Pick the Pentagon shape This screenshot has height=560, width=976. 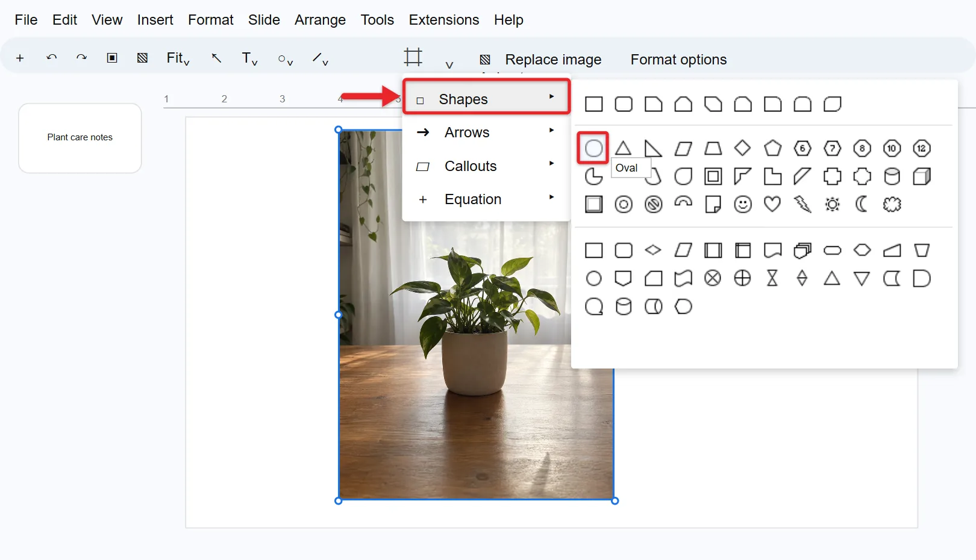(x=772, y=148)
